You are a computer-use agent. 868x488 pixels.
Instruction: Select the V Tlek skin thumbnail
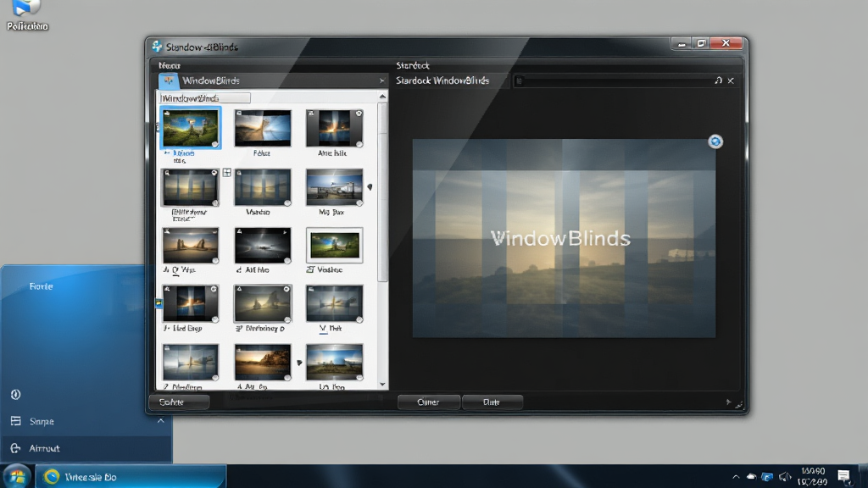point(334,303)
